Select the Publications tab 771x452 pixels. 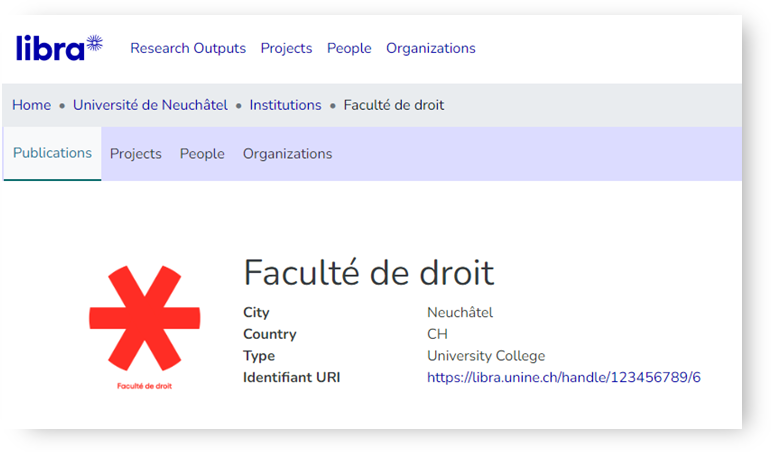[x=52, y=153]
